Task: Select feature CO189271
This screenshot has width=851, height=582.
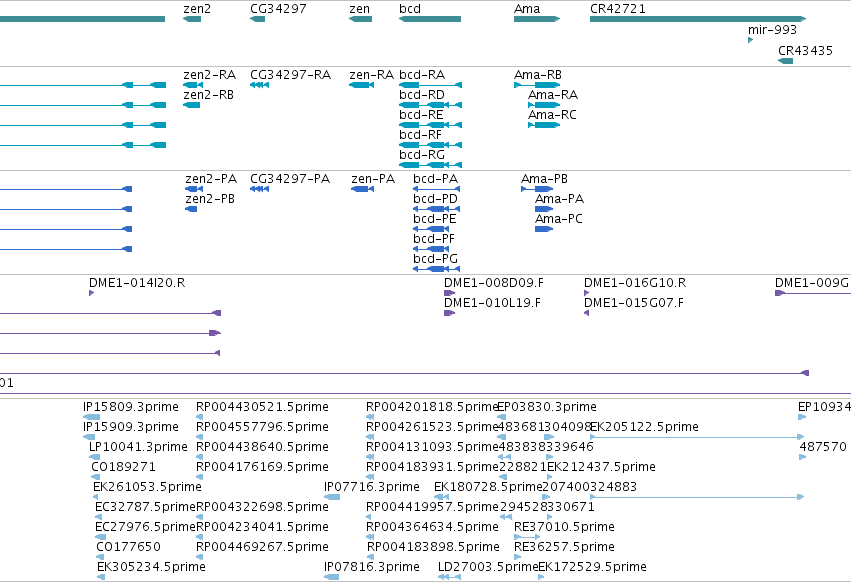Action: coord(96,477)
